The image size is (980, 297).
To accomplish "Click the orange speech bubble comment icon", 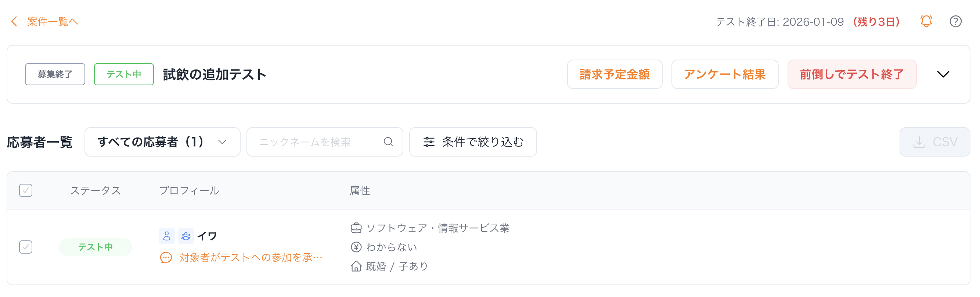I will point(166,258).
